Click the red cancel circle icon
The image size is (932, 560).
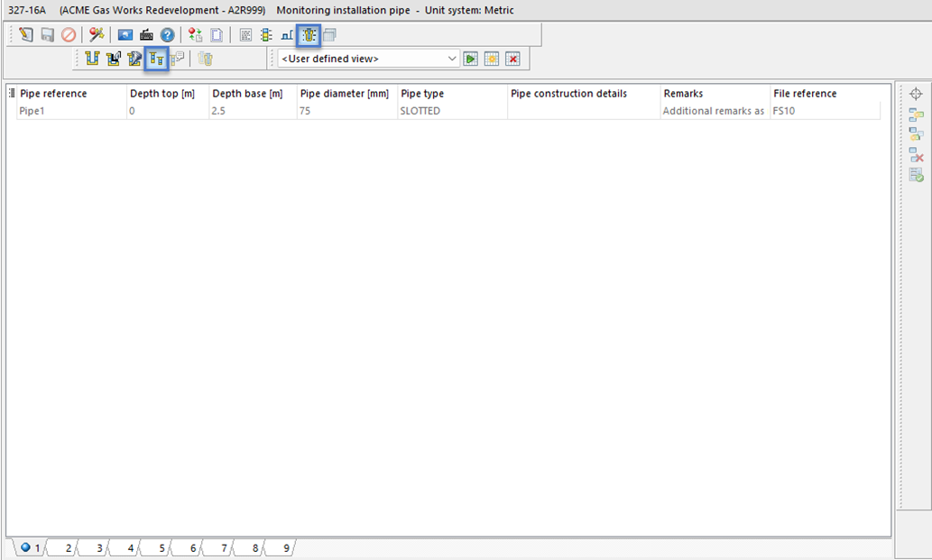pos(69,35)
